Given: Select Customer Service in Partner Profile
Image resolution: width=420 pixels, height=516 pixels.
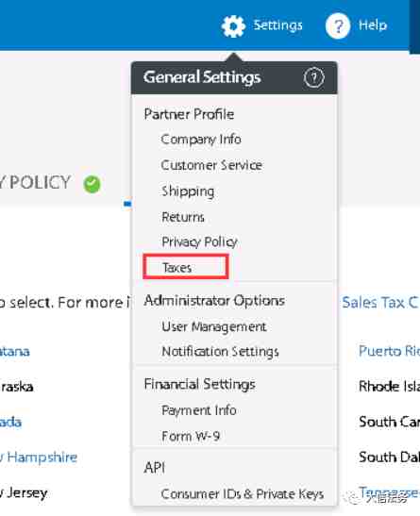Looking at the screenshot, I should click(x=211, y=165).
